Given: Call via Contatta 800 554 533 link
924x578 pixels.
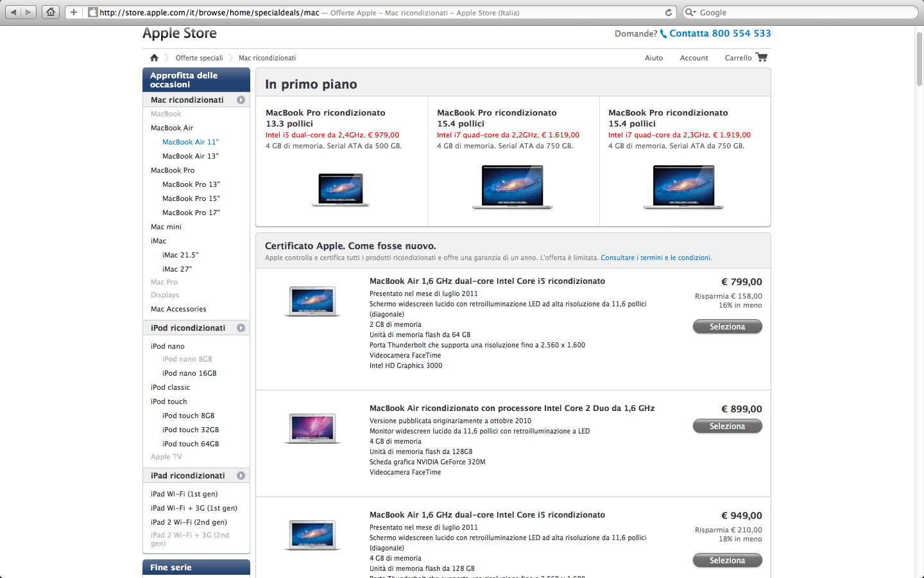Looking at the screenshot, I should (x=720, y=33).
